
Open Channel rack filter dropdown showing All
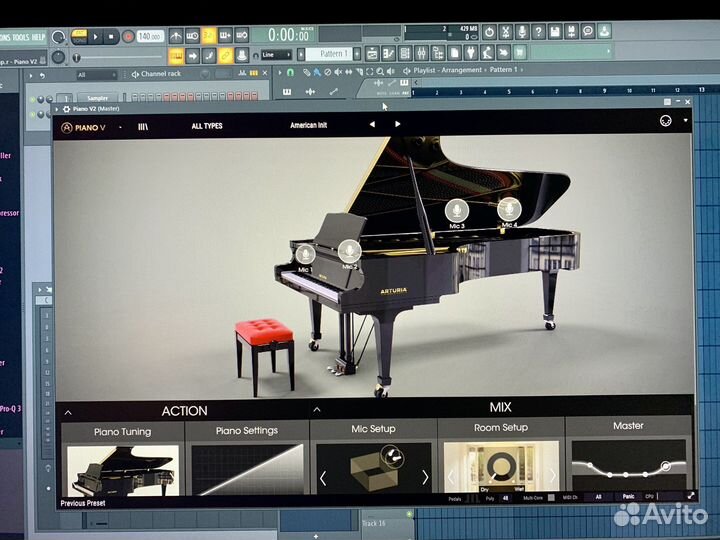[x=96, y=75]
